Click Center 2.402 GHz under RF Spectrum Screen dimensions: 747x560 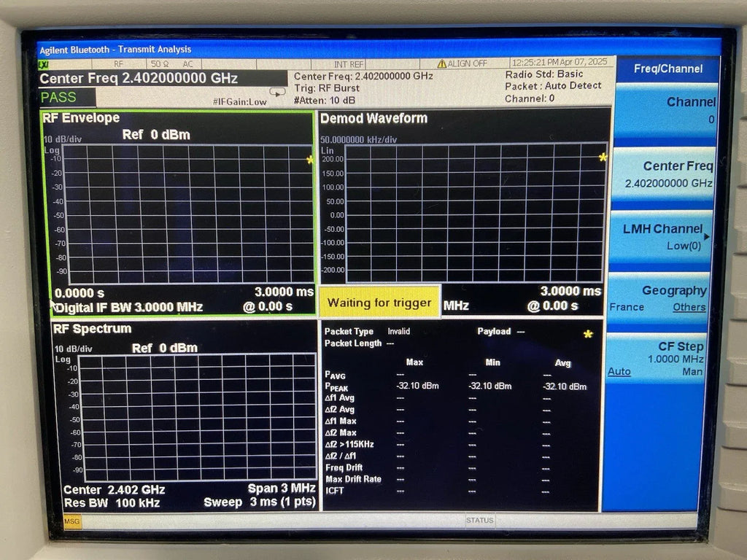point(115,489)
